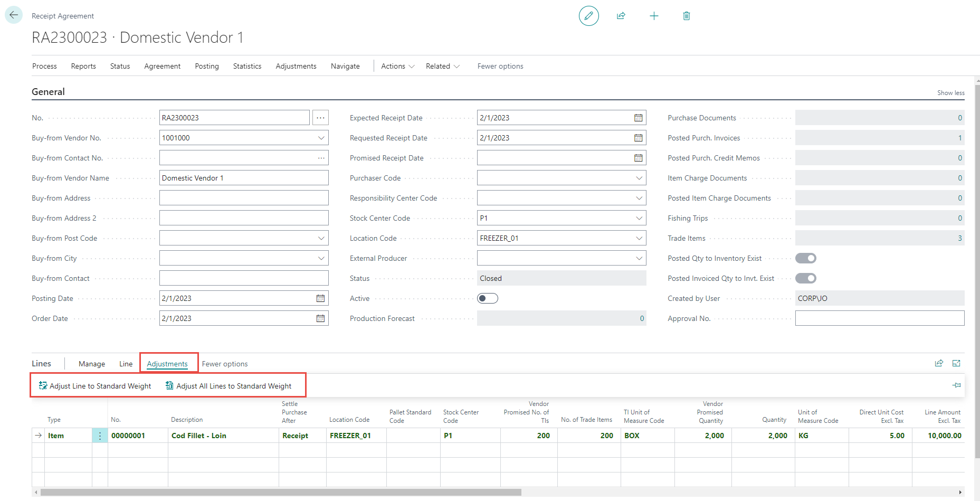Select the Adjustments tab in Lines
The image size is (980, 501).
pyautogui.click(x=167, y=364)
